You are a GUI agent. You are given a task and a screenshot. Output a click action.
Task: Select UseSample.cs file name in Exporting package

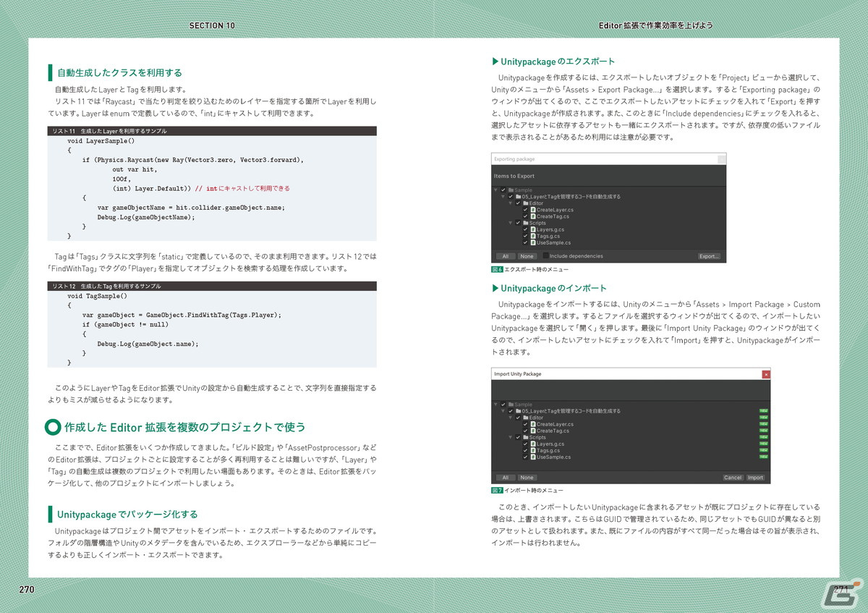tap(554, 242)
